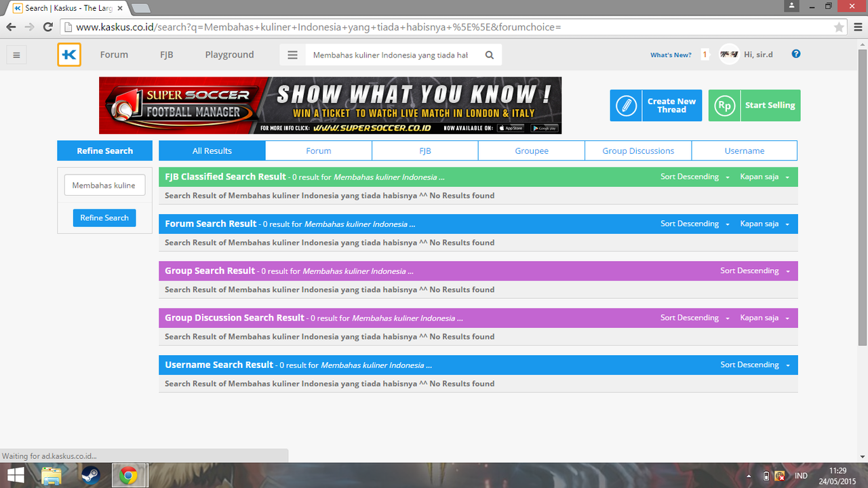Open the left hamburger sidebar menu
The height and width of the screenshot is (488, 868).
click(17, 55)
